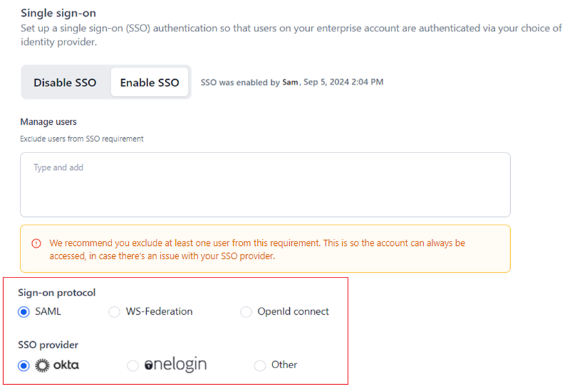
Task: Click the 'Other' provider text label
Action: (284, 365)
